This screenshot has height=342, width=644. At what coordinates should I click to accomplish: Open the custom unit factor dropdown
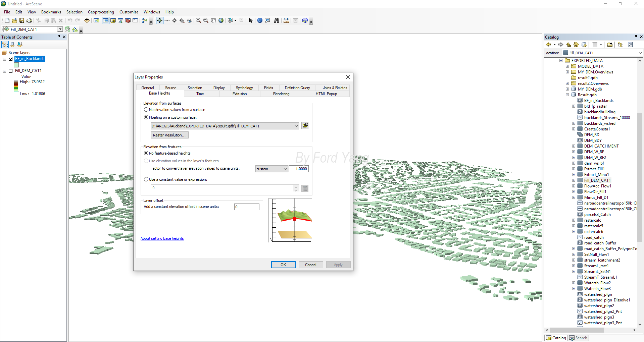click(285, 169)
